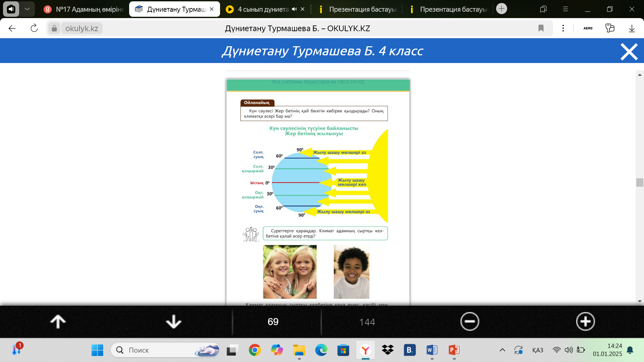Click the page scrollbar thumb

639,183
